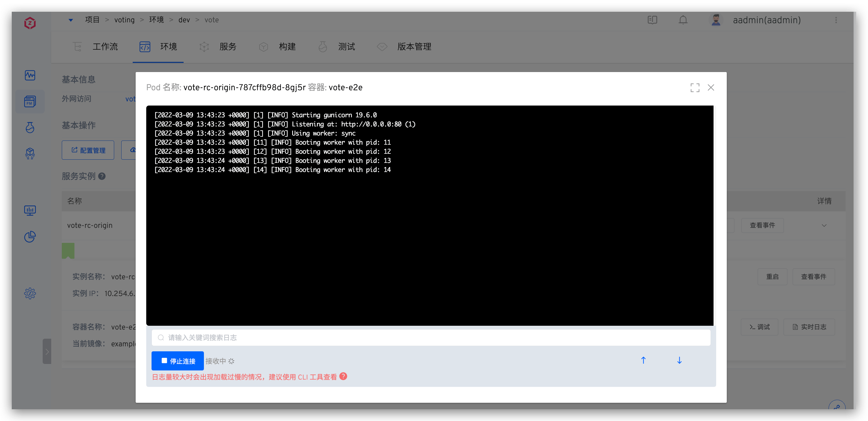The width and height of the screenshot is (868, 421).
Task: Collapse the left panel with the arrow handle
Action: (47, 351)
